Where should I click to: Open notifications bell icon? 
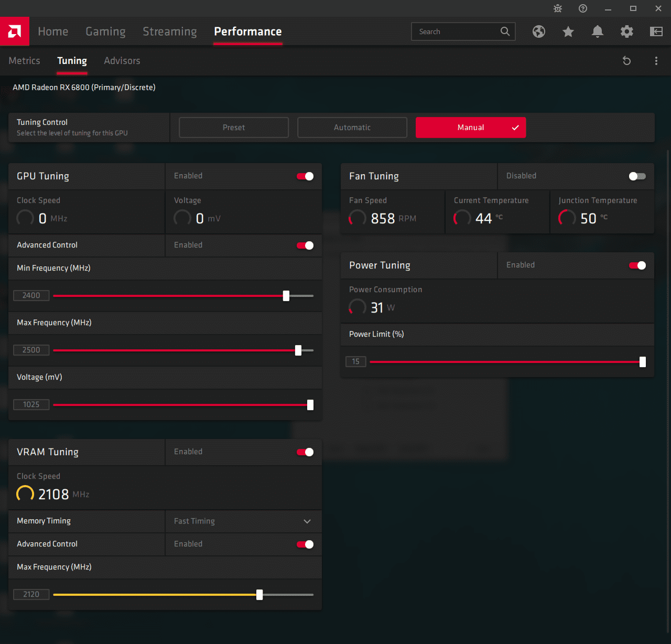598,31
